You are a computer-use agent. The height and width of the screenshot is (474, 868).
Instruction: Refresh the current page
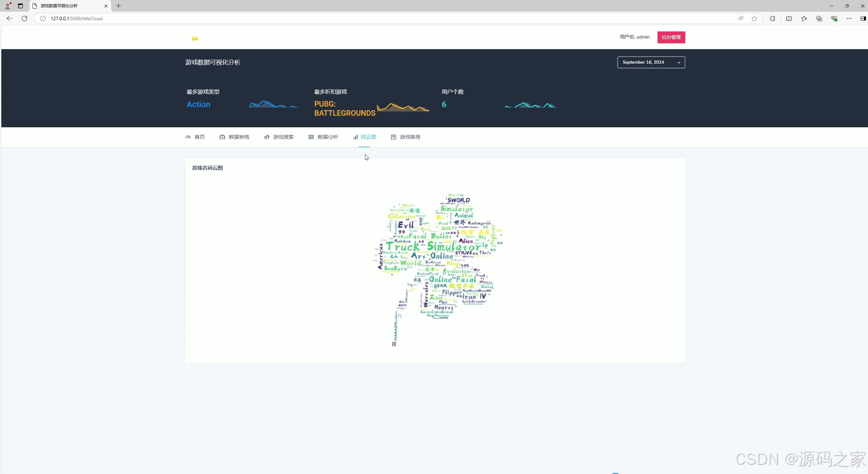pos(25,18)
